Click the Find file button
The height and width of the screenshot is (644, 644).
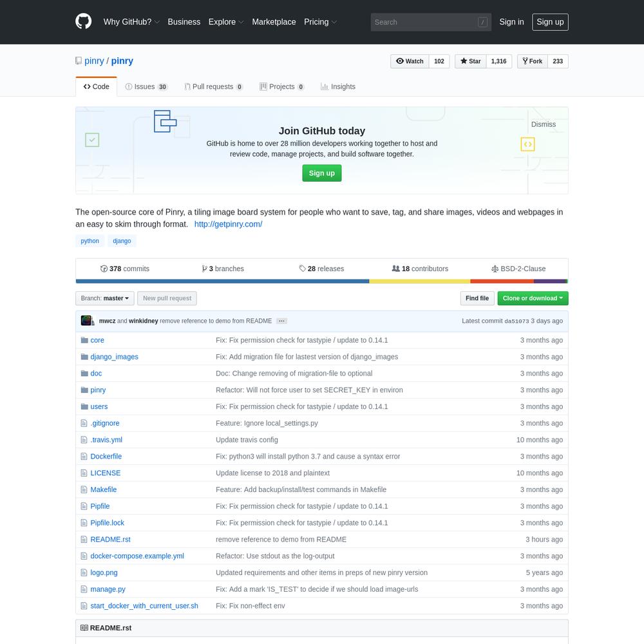pos(477,298)
